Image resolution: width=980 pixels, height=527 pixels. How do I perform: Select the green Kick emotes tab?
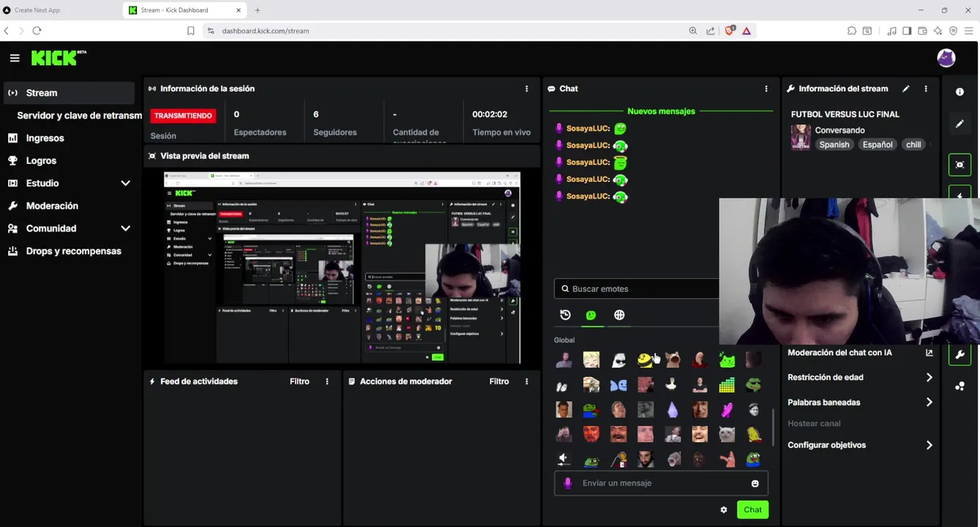point(591,315)
